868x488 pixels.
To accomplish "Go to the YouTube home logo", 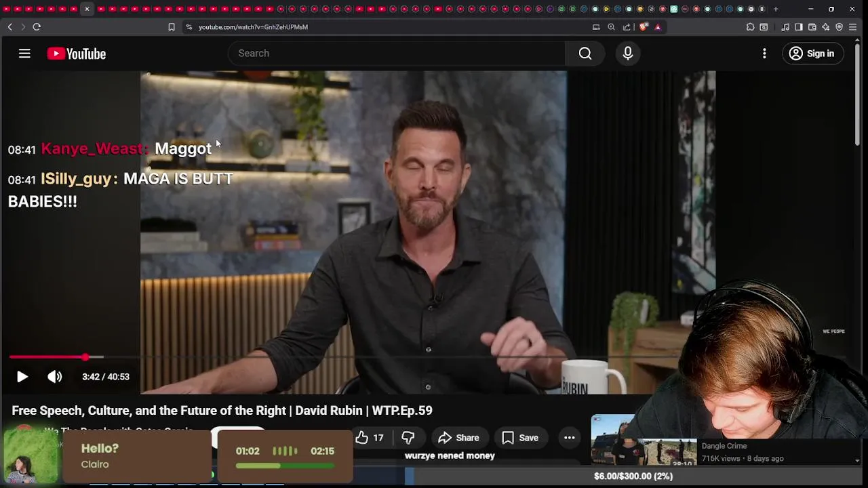I will click(76, 54).
